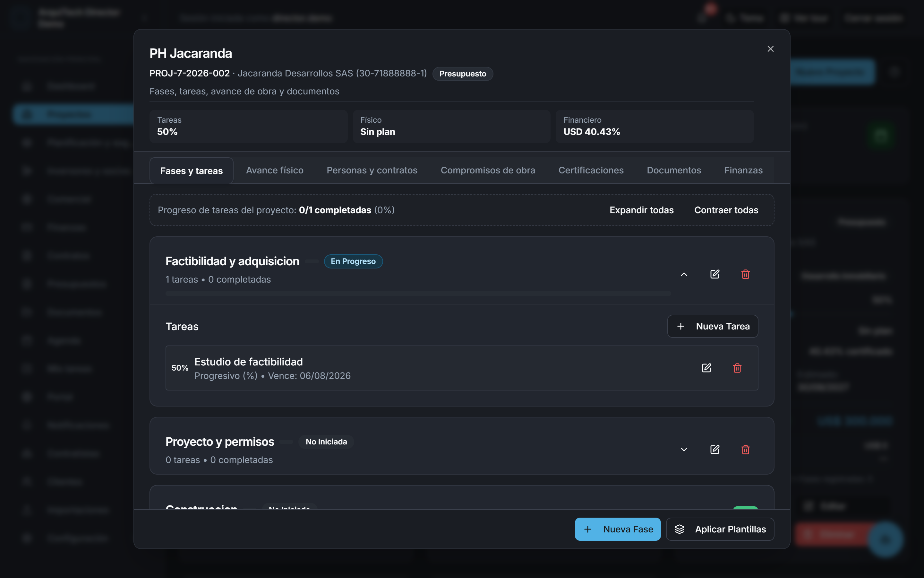This screenshot has height=578, width=924.
Task: Click the subtitle "Fases, tareas, avance de obra y documentos"
Action: (x=244, y=92)
